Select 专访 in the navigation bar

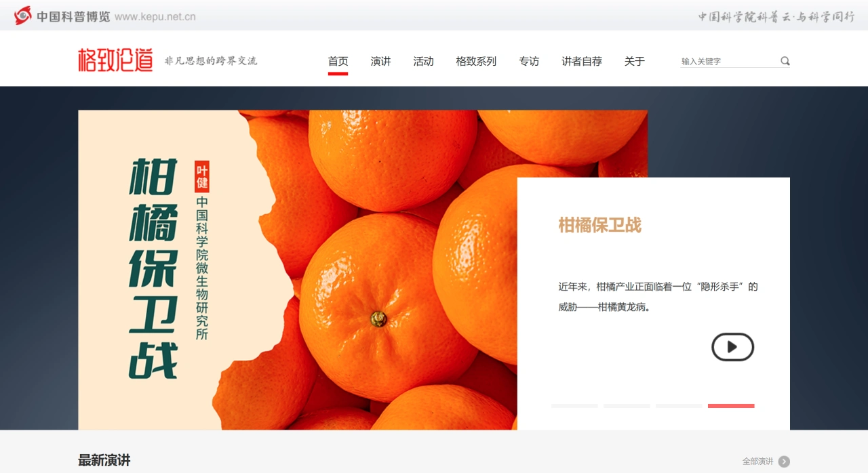(x=529, y=62)
